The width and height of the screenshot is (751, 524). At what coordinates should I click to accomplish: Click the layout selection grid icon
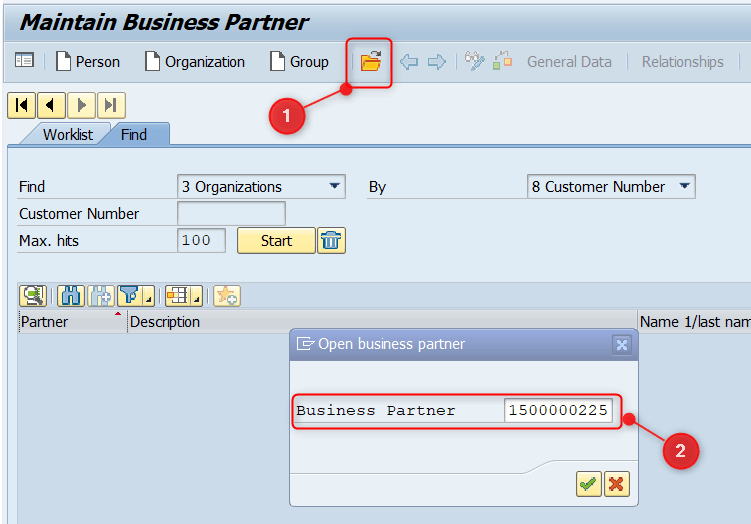coord(178,296)
